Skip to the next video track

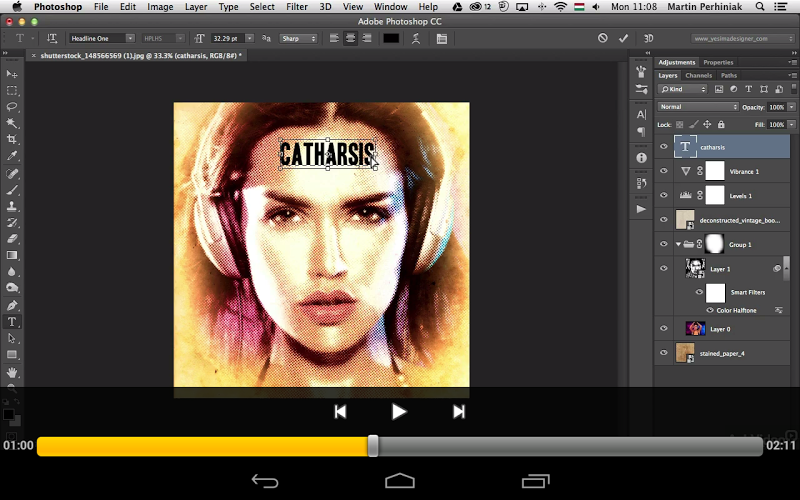pos(459,411)
